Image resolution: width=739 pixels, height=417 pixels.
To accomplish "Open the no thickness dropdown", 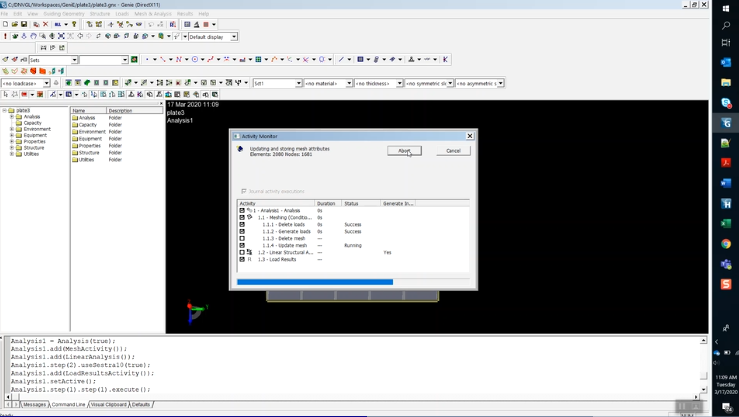I will 399,83.
